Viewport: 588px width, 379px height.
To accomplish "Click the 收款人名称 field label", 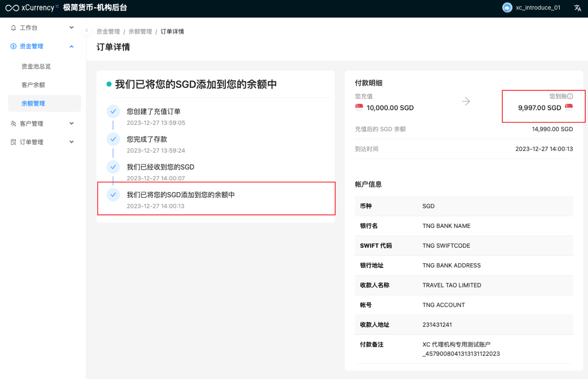I will 374,285.
